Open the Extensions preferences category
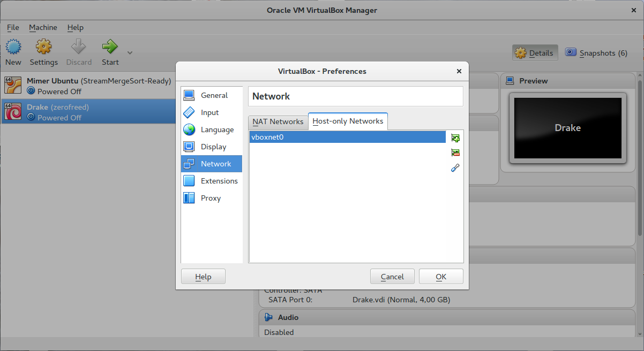 pos(212,181)
